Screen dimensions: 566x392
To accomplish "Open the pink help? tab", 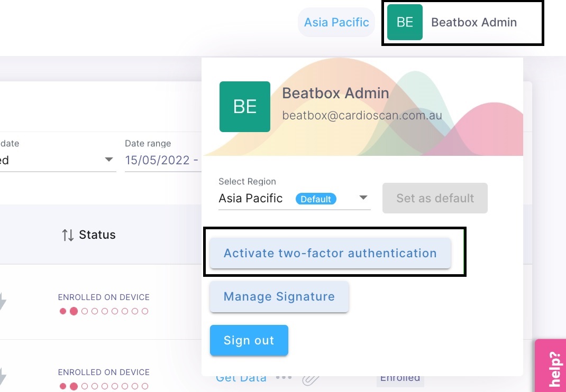I will (552, 366).
